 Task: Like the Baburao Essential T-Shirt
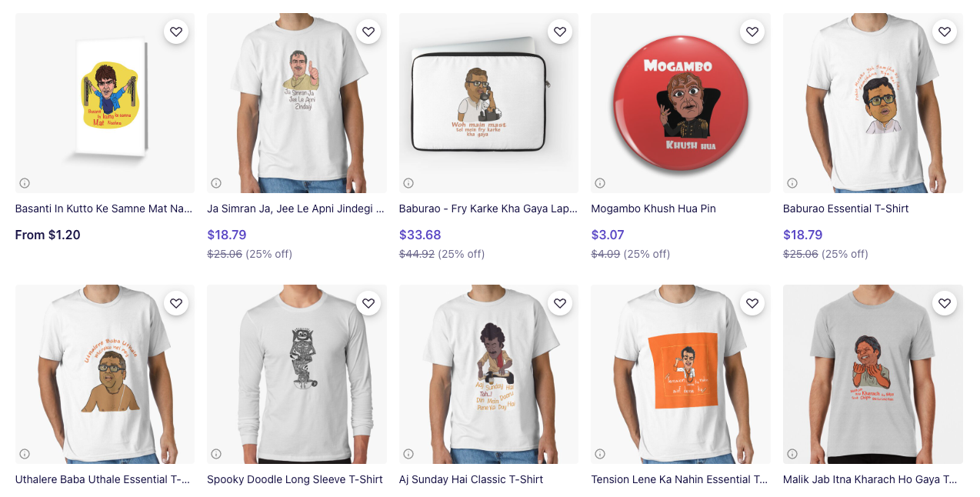(x=944, y=32)
